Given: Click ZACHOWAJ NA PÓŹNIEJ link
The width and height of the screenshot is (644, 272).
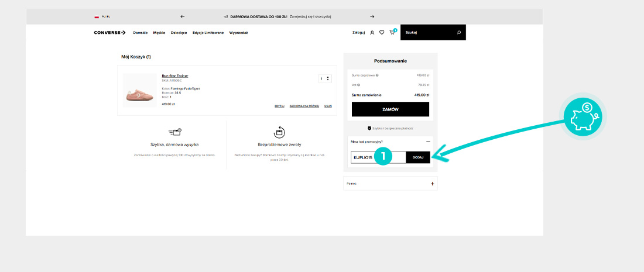Looking at the screenshot, I should point(304,106).
